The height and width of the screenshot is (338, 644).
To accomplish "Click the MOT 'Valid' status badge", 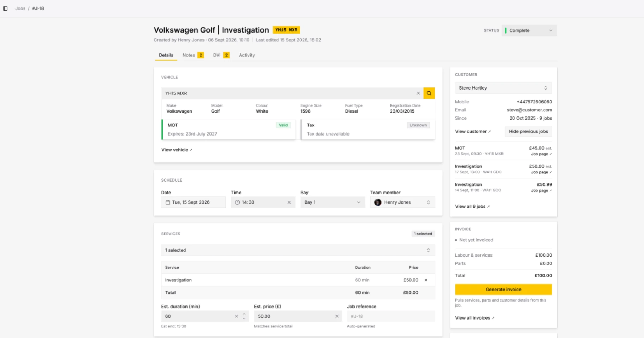I will pyautogui.click(x=283, y=125).
